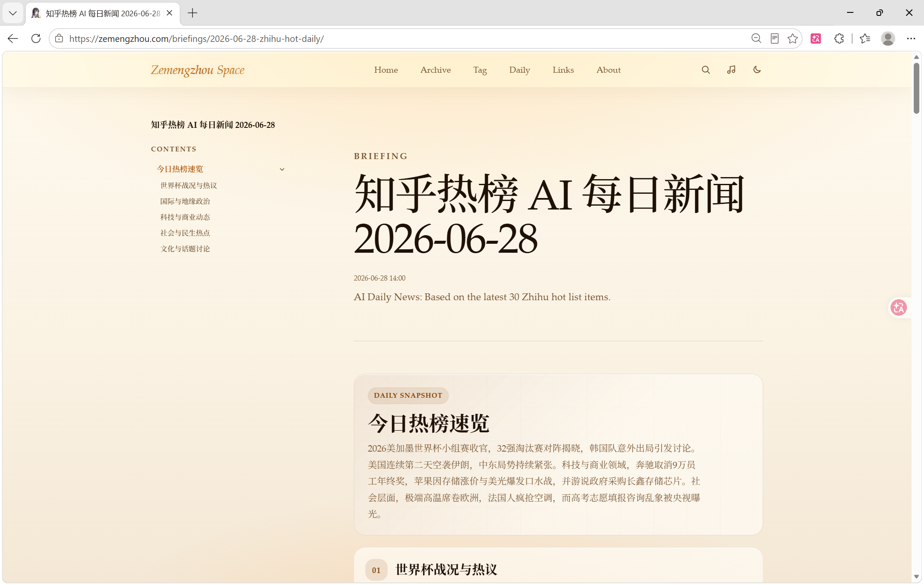Refresh the current page
The image size is (924, 585).
pos(36,38)
